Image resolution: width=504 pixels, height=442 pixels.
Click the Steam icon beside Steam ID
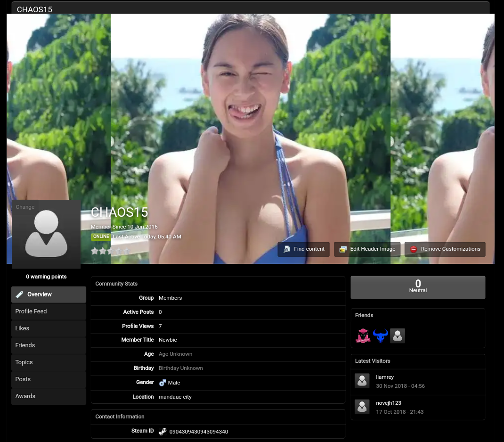pos(163,431)
